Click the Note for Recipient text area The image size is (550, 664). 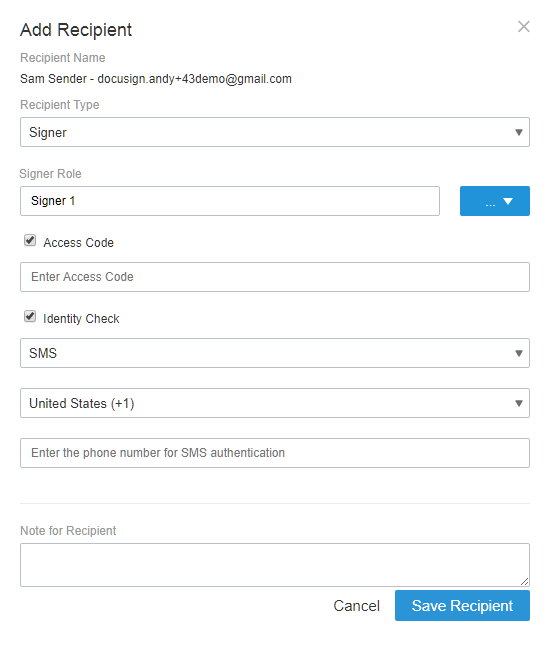click(275, 565)
